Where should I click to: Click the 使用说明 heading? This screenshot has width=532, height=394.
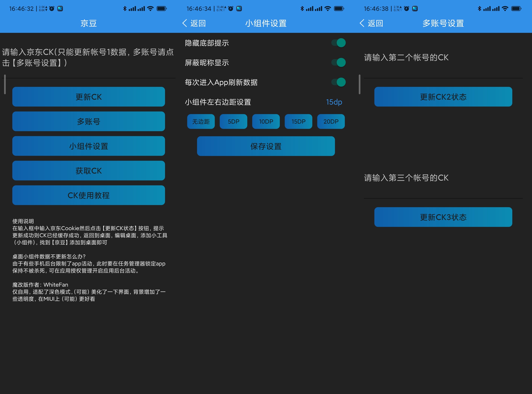23,221
